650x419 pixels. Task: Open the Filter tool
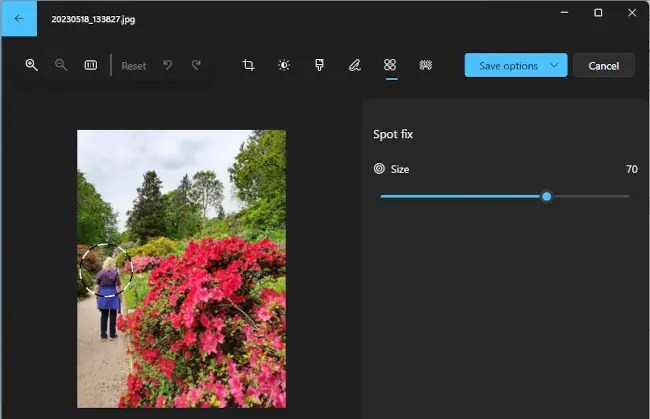(319, 65)
